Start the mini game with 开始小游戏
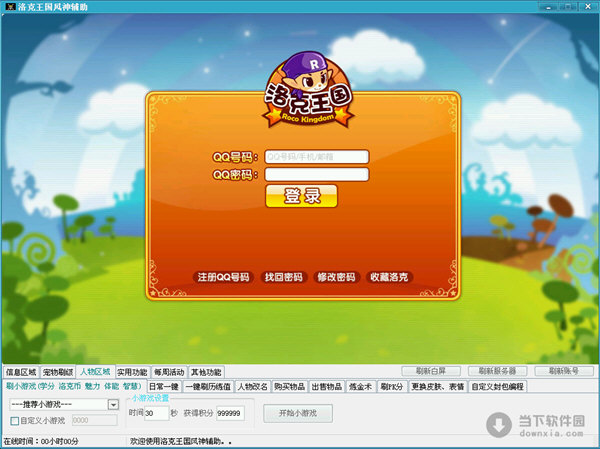The height and width of the screenshot is (449, 600). pyautogui.click(x=298, y=413)
